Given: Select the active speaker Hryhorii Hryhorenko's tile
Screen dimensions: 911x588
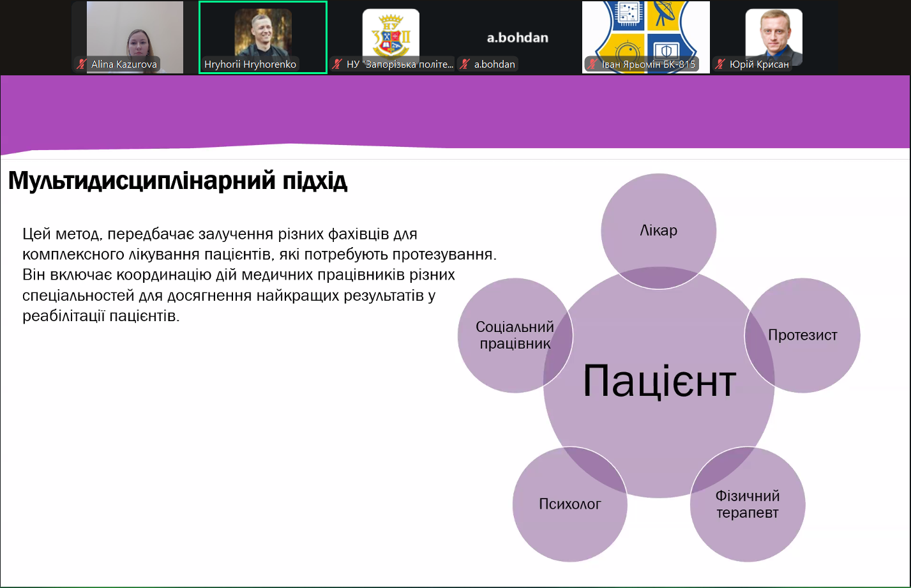Looking at the screenshot, I should [x=262, y=32].
